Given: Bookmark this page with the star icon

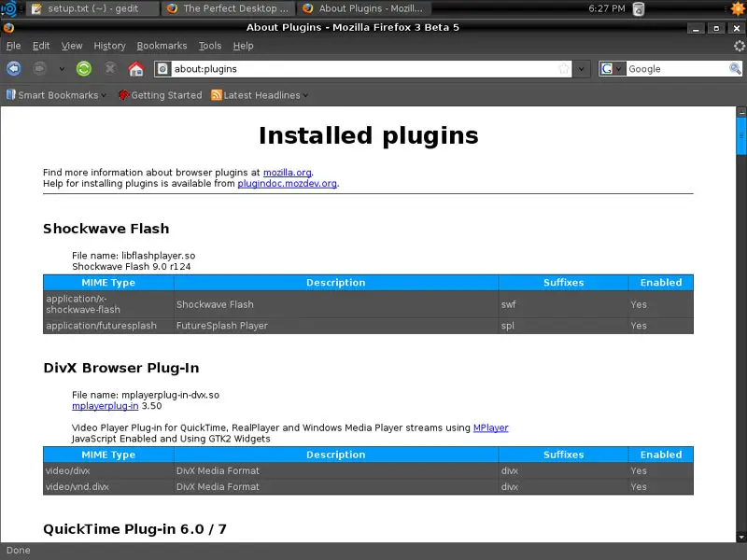Looking at the screenshot, I should click(x=564, y=69).
